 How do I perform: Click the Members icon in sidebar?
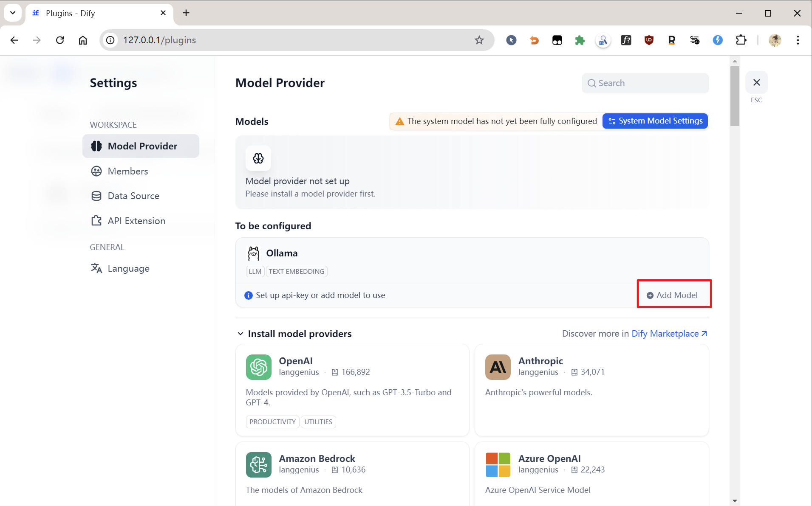coord(96,171)
